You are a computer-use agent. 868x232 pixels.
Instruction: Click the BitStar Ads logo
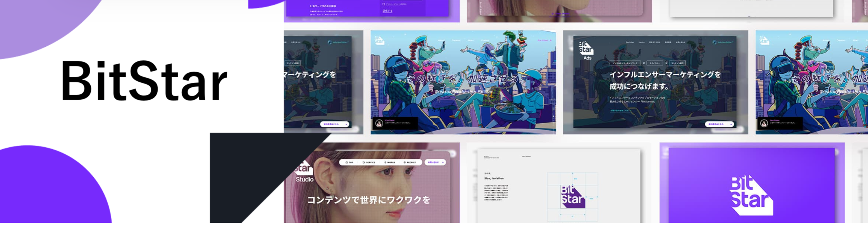click(x=586, y=50)
